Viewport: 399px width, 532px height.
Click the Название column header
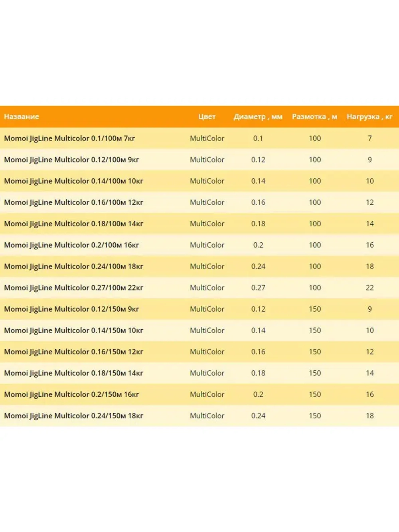tap(22, 117)
